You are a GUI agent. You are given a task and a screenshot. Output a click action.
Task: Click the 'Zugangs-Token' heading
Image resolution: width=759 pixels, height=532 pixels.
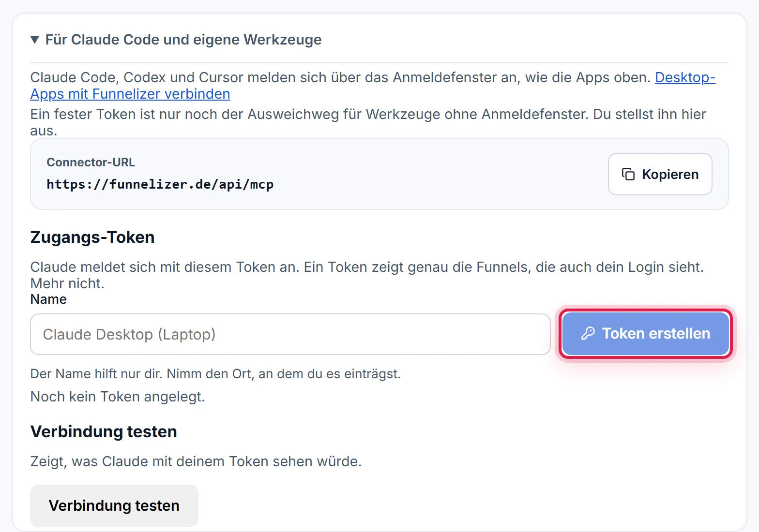coord(92,237)
